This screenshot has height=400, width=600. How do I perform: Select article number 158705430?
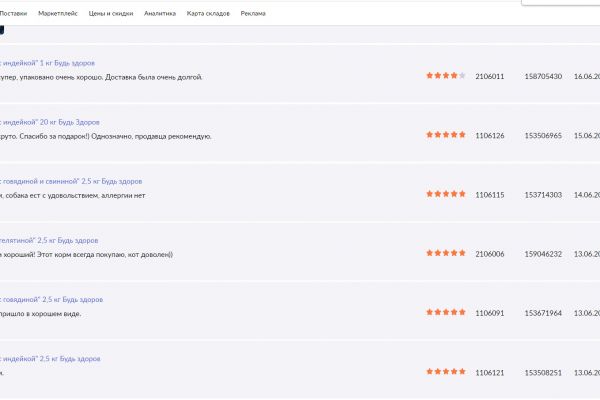coord(543,77)
